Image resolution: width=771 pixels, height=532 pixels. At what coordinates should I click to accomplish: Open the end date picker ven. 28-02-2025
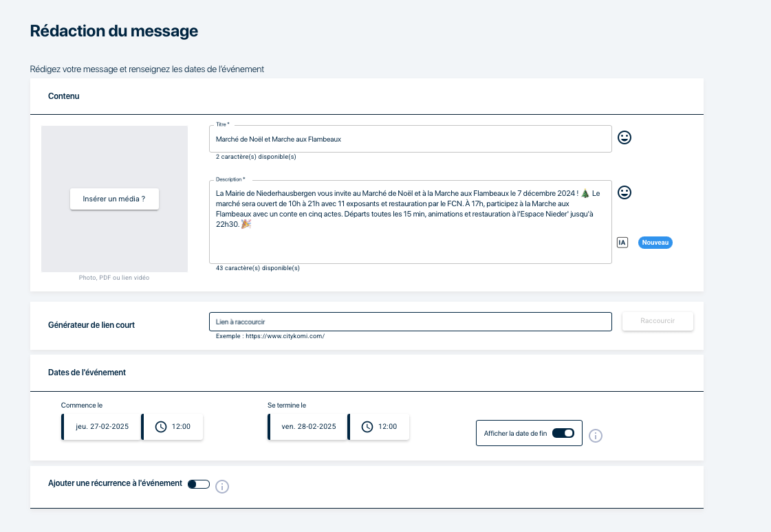point(309,427)
